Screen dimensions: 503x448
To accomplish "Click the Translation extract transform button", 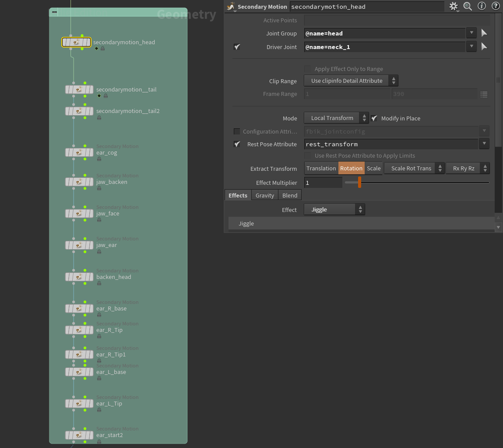I will coord(321,169).
